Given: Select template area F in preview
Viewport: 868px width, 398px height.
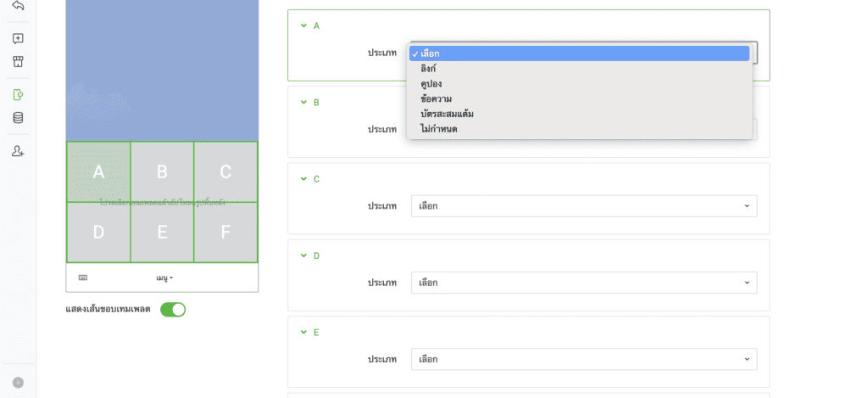Looking at the screenshot, I should (225, 233).
